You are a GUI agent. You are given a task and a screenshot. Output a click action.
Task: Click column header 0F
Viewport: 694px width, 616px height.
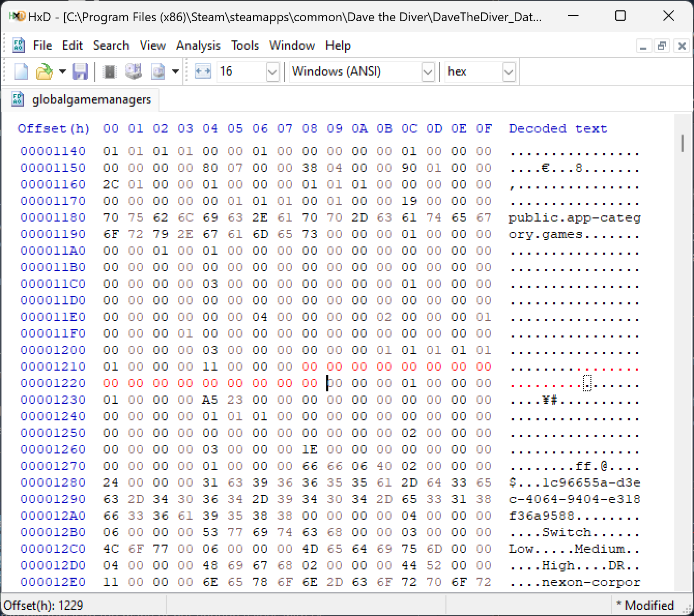[x=484, y=128]
